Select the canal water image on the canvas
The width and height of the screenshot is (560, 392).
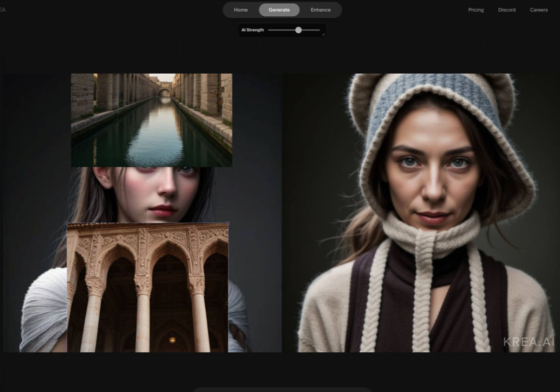coord(151,120)
